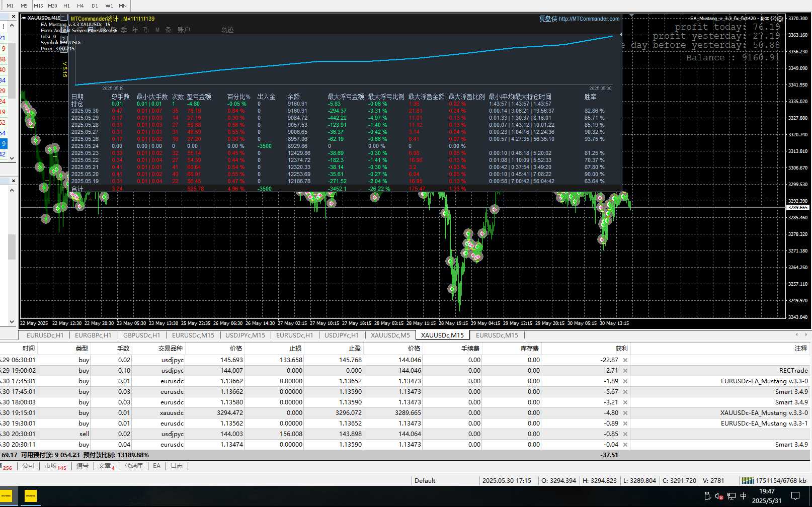Open the 日志 terminal tab
812x507 pixels.
[177, 466]
